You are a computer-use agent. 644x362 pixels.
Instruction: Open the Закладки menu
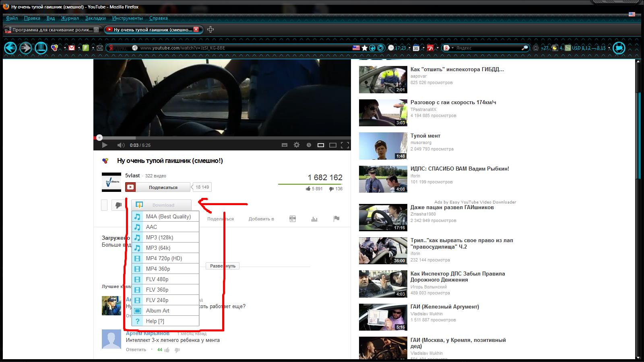[x=95, y=18]
